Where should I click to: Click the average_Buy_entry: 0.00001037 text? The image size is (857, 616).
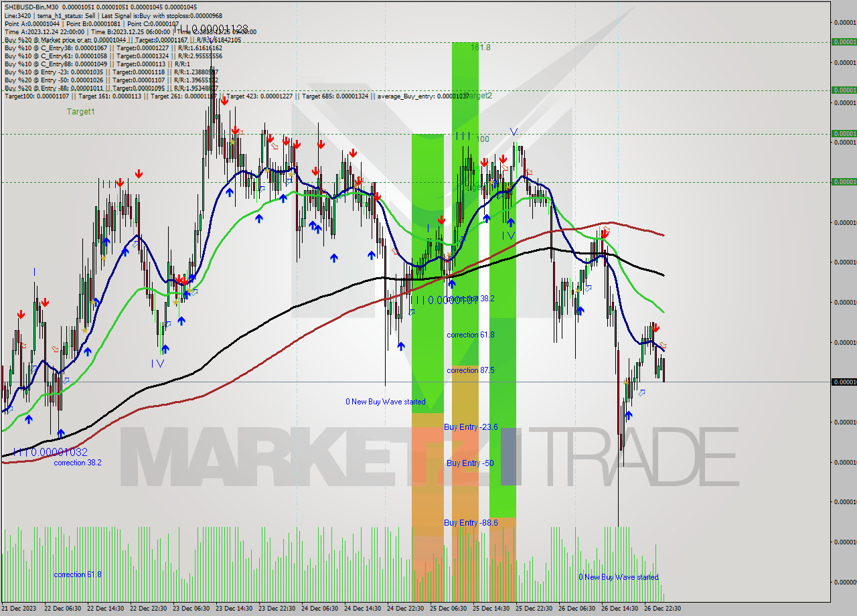[423, 96]
